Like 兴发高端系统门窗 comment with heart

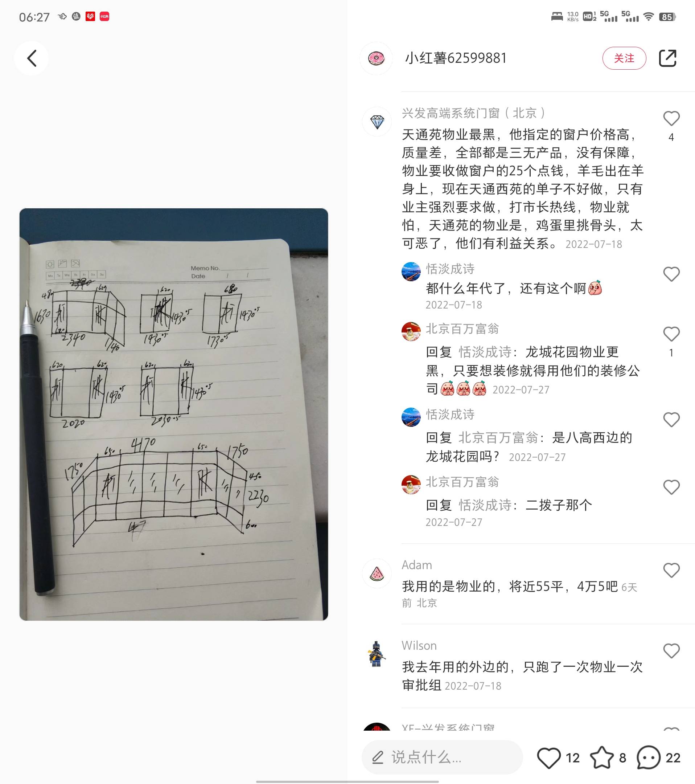coord(671,119)
